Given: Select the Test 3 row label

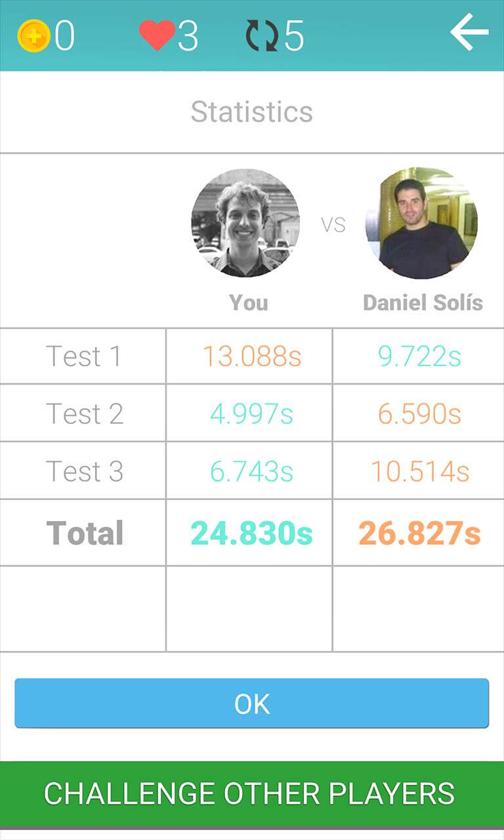Looking at the screenshot, I should (x=84, y=471).
